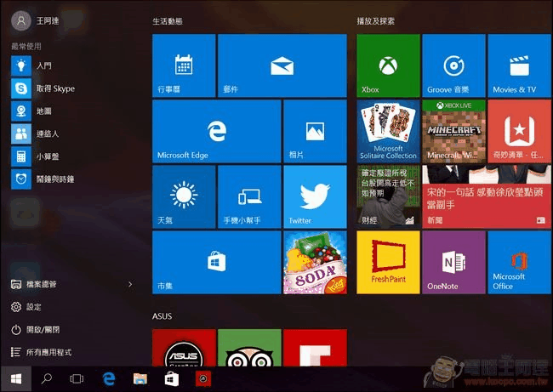Click the 播放及探索 group header
Screen dimensions: 553x392
(x=375, y=21)
